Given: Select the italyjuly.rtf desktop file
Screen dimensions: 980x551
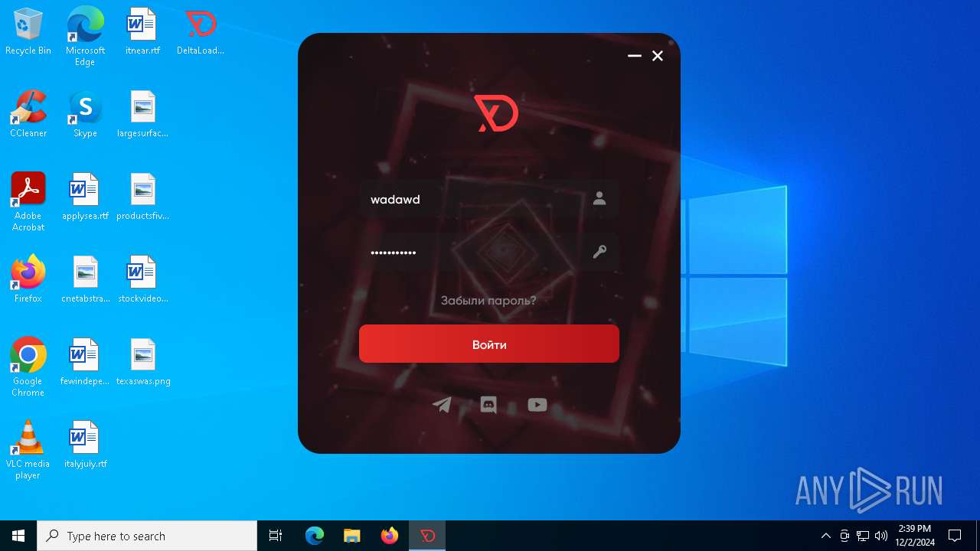Looking at the screenshot, I should click(x=85, y=445).
